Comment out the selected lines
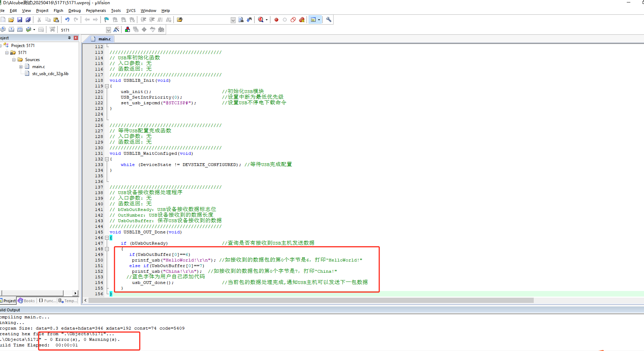Viewport: 644px width, 351px height. click(160, 20)
